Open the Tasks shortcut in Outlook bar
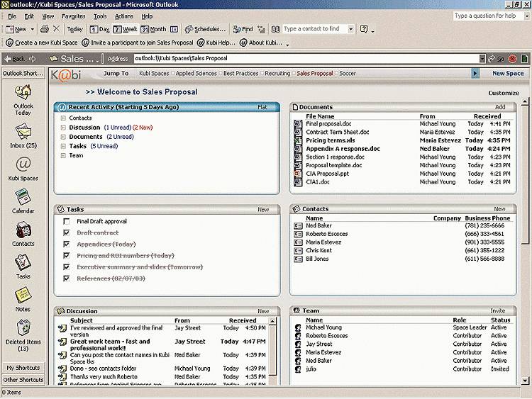The width and height of the screenshot is (532, 399). pyautogui.click(x=23, y=262)
